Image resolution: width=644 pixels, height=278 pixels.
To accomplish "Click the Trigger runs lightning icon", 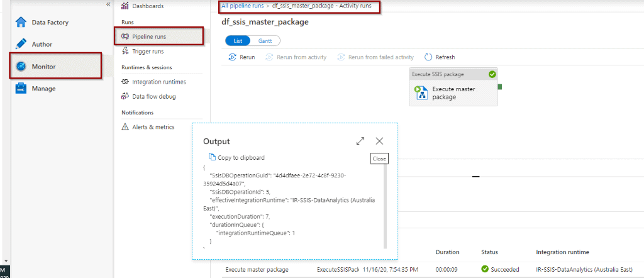I will point(125,52).
